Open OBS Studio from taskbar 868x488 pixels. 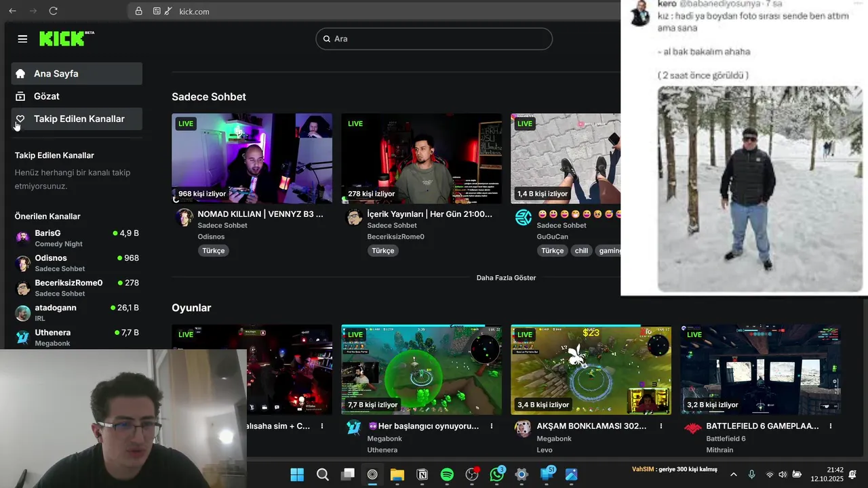point(472,474)
